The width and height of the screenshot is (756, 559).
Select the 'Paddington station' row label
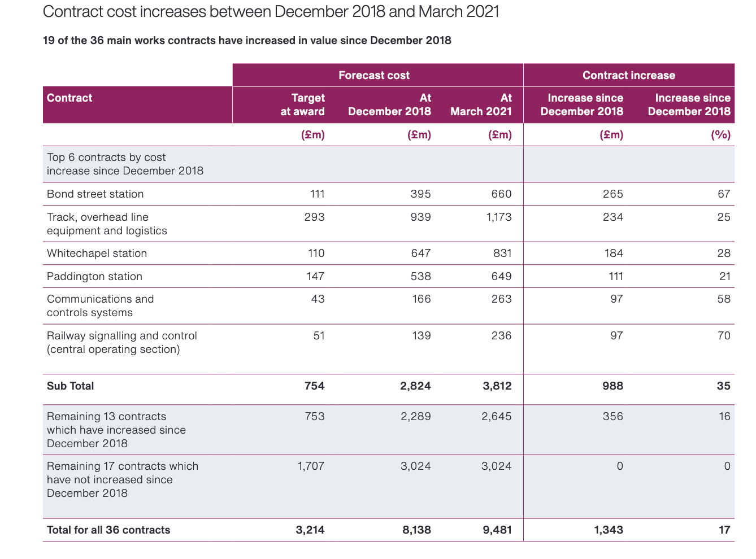(x=95, y=276)
